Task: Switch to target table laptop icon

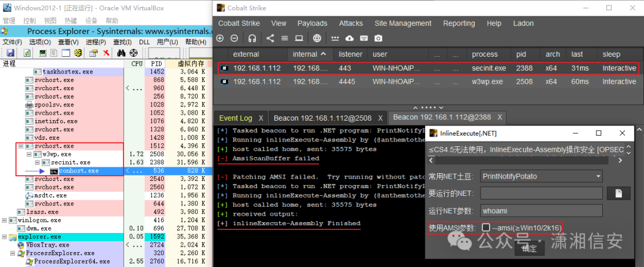Action: pyautogui.click(x=299, y=38)
